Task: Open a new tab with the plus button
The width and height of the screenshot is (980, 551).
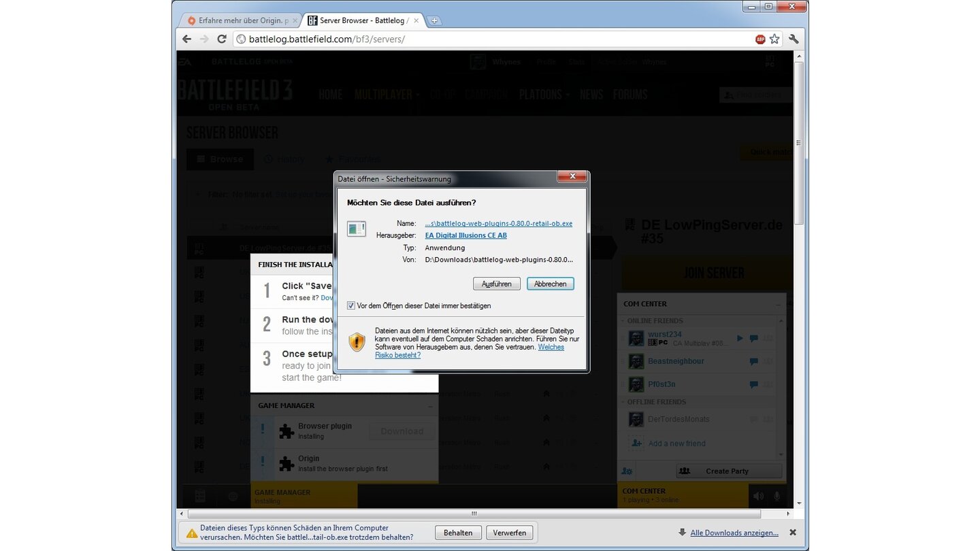Action: pyautogui.click(x=434, y=20)
